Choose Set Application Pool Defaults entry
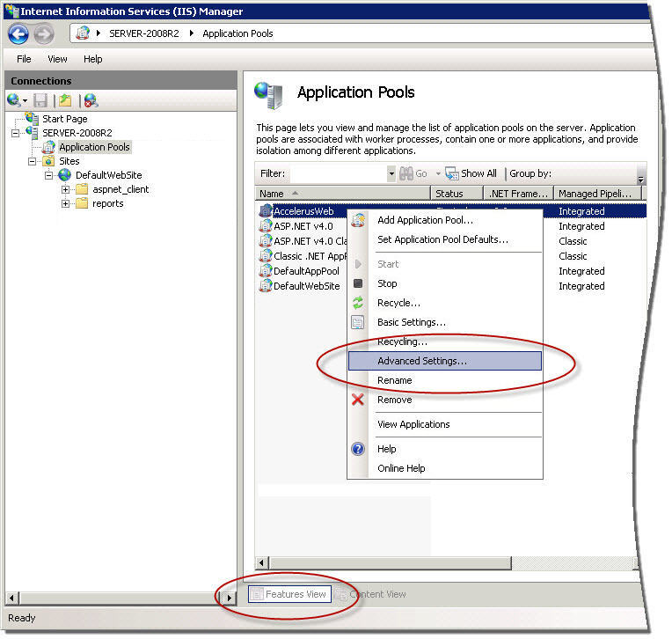The image size is (672, 639). pyautogui.click(x=444, y=239)
